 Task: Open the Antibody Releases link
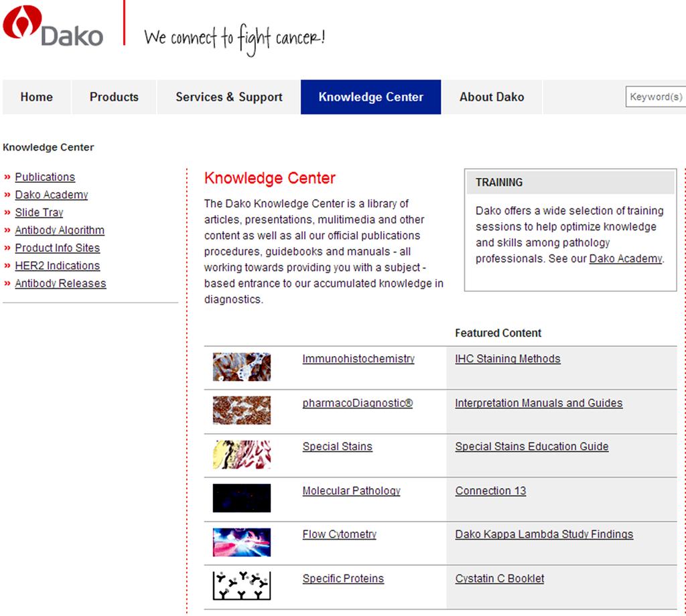(x=61, y=284)
